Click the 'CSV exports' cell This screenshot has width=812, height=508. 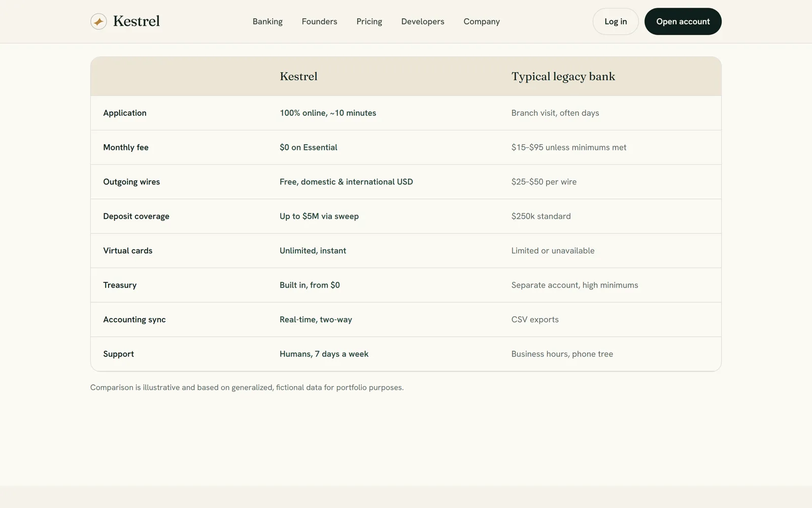535,320
